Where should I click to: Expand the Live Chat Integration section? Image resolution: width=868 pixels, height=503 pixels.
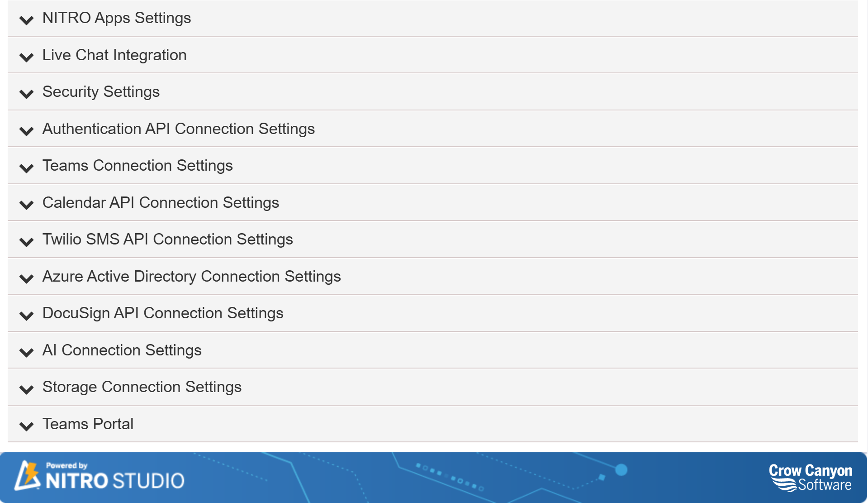tap(26, 56)
